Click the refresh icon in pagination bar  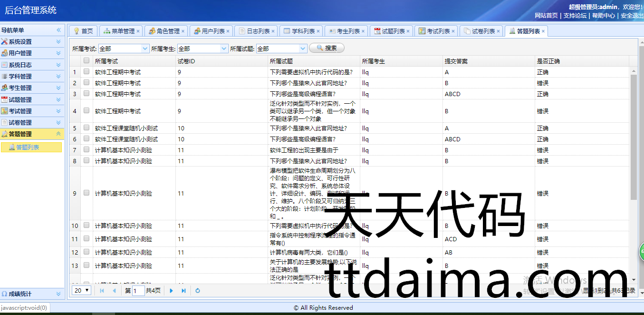pos(198,291)
